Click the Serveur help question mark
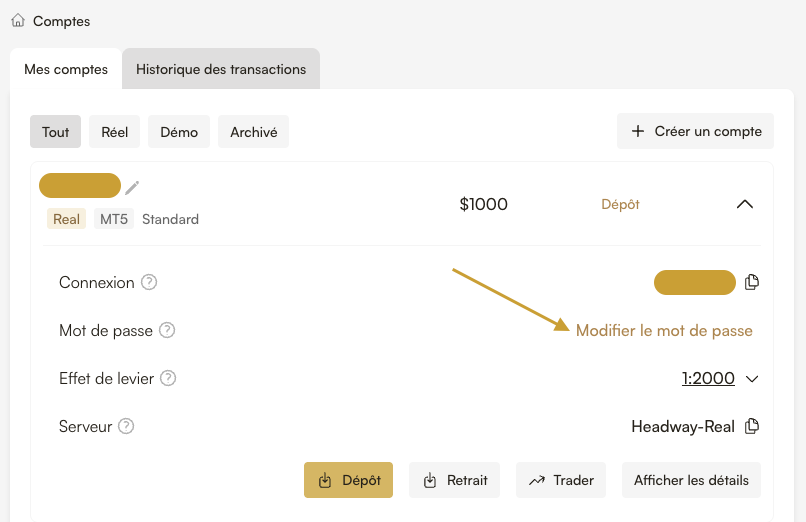This screenshot has width=806, height=522. [126, 426]
